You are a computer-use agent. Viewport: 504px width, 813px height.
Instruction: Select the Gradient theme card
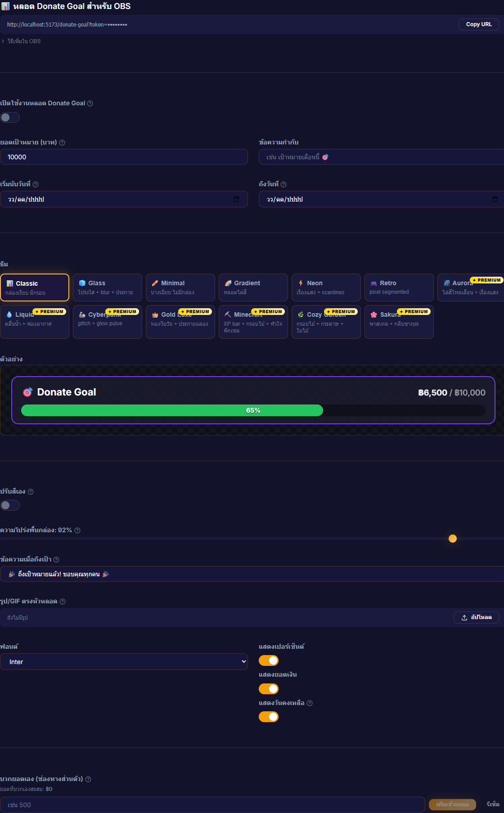[253, 287]
